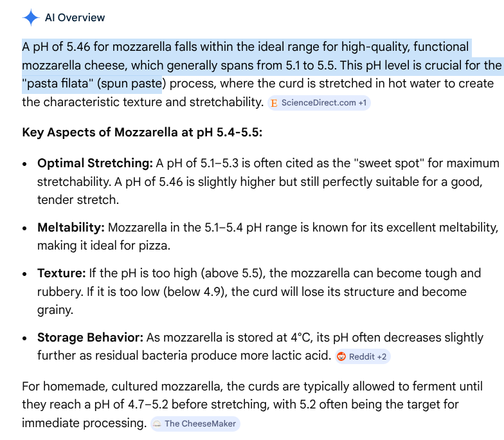Select the Optimal Stretching bold label

coord(94,163)
